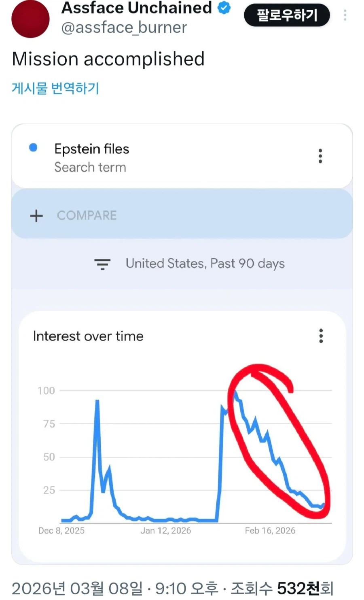Open the profile avatar of Assface Unchained
Screen dimensions: 364x600
[30, 19]
